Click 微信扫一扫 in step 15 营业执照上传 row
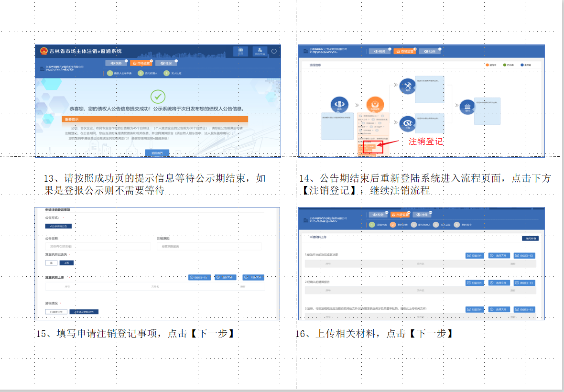Screen dimensions: 564x392 pos(200,277)
